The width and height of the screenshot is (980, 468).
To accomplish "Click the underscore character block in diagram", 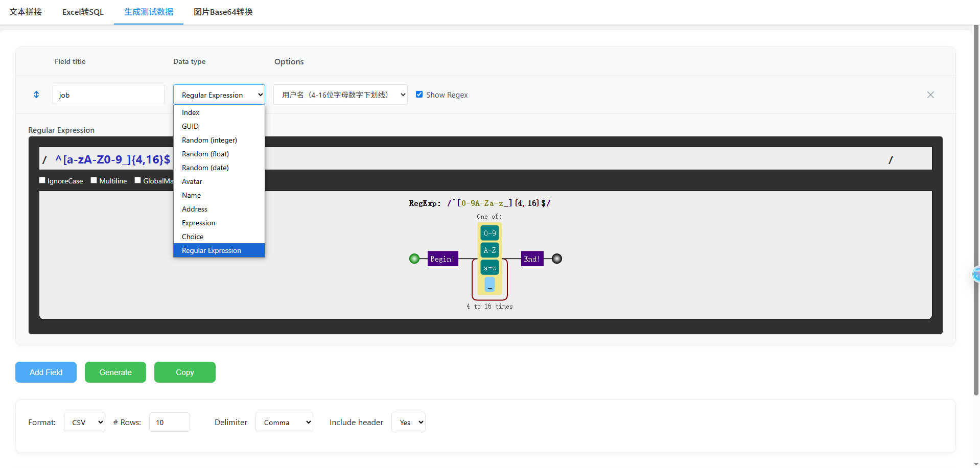I will pyautogui.click(x=489, y=284).
